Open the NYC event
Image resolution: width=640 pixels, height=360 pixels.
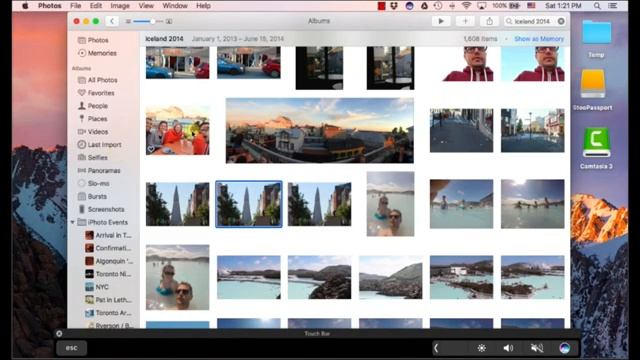click(x=102, y=287)
